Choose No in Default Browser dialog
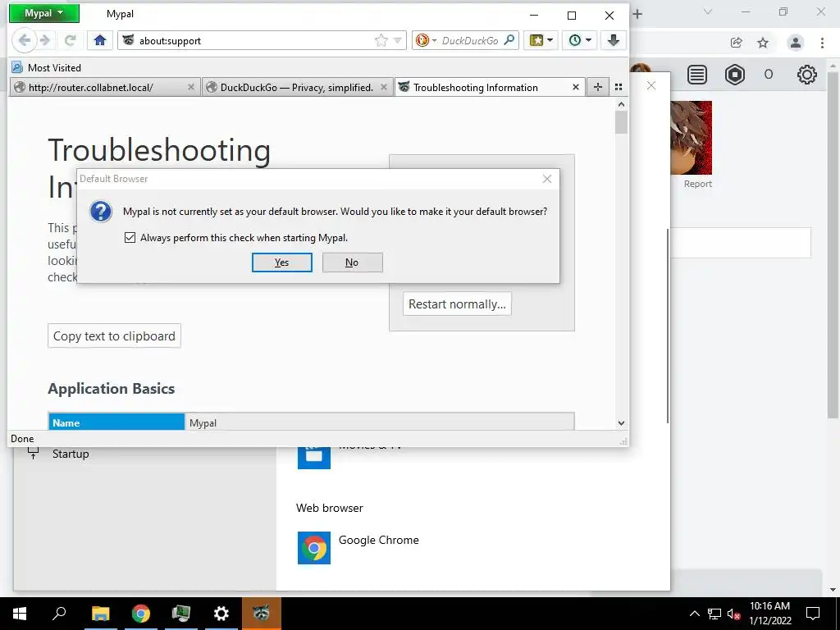840x630 pixels. tap(352, 262)
